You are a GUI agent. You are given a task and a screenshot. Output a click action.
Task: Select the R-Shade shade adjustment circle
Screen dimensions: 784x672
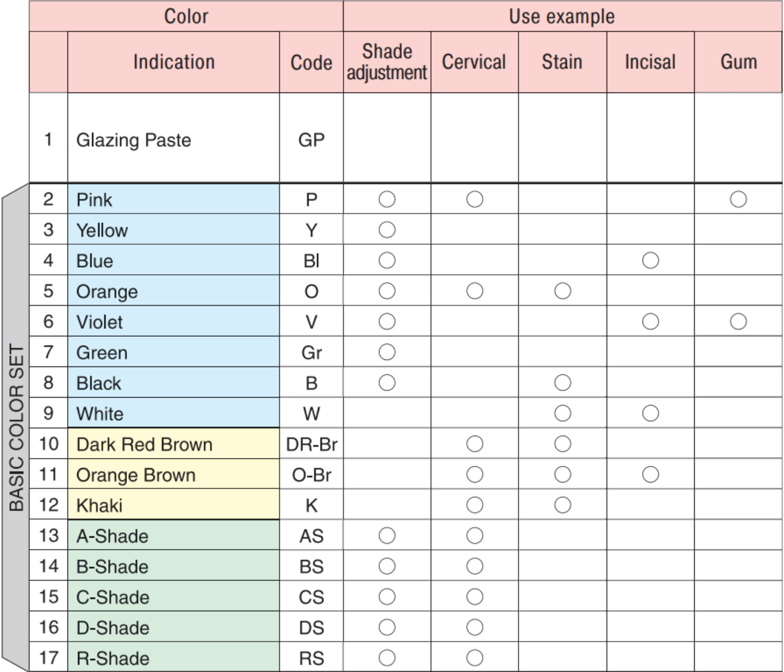pos(387,658)
